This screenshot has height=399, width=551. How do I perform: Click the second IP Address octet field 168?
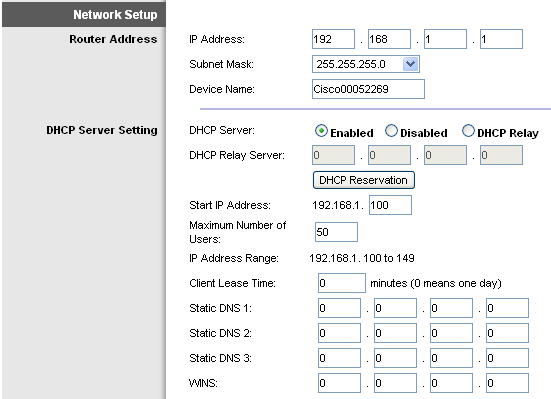tap(389, 39)
